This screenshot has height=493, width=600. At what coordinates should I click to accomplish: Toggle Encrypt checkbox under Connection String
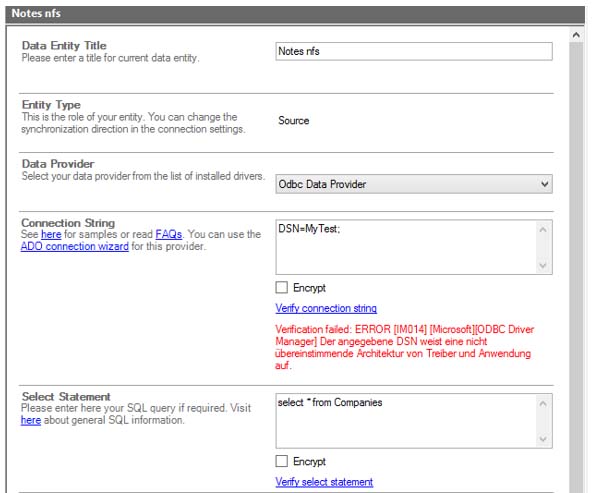click(282, 288)
